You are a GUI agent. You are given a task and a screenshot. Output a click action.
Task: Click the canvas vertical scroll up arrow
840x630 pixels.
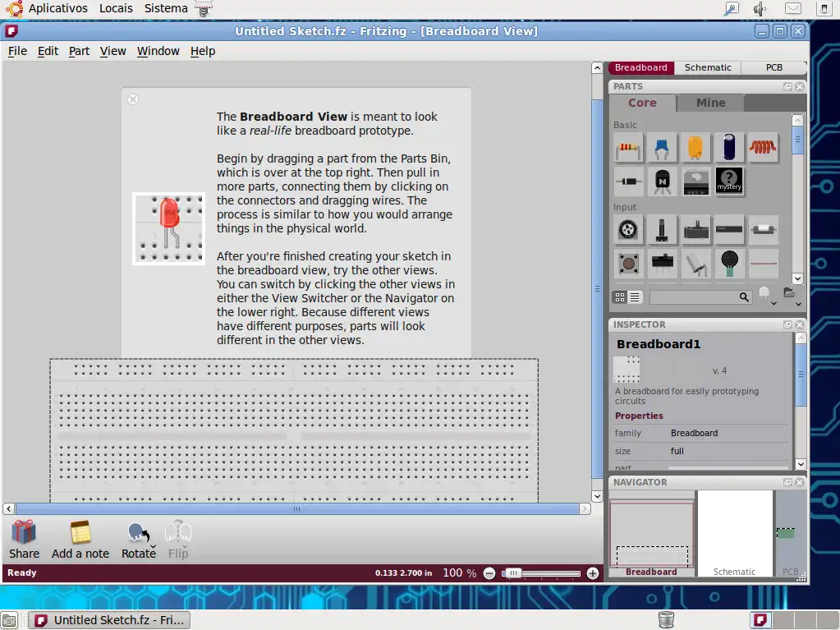[597, 67]
